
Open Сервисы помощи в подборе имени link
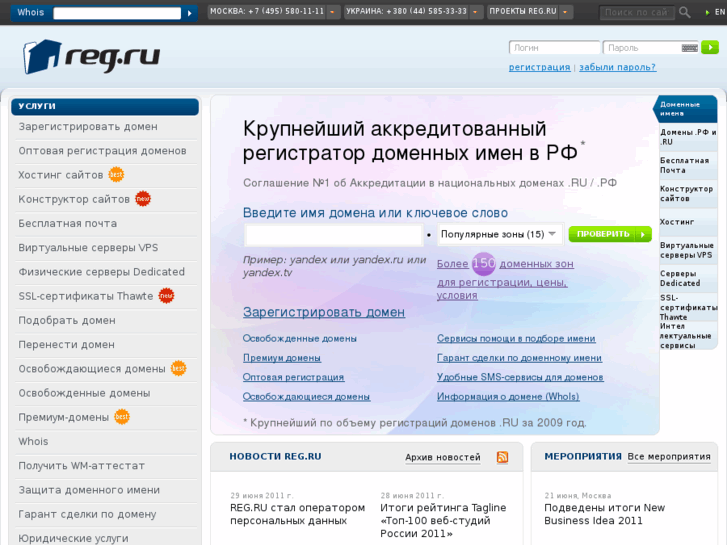(x=516, y=339)
